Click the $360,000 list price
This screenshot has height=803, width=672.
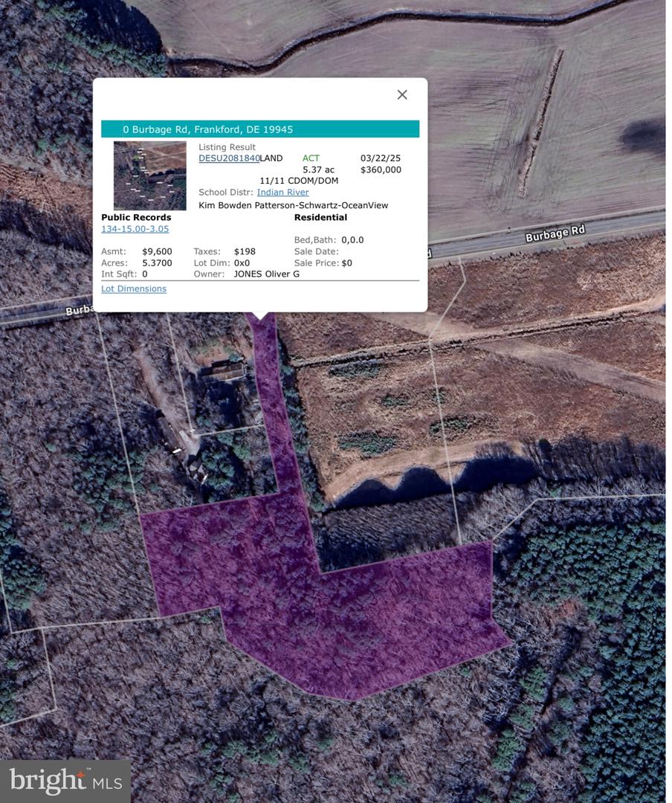[381, 170]
